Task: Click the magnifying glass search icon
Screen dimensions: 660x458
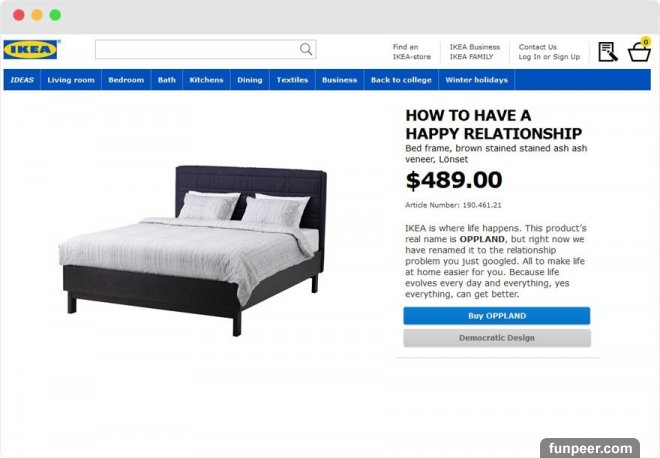Action: tap(306, 49)
